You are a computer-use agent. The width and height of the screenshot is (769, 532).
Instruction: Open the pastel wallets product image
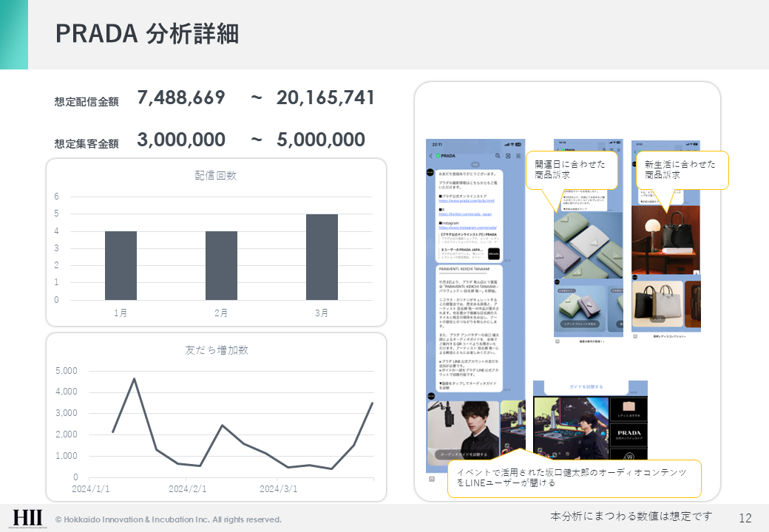click(x=588, y=245)
